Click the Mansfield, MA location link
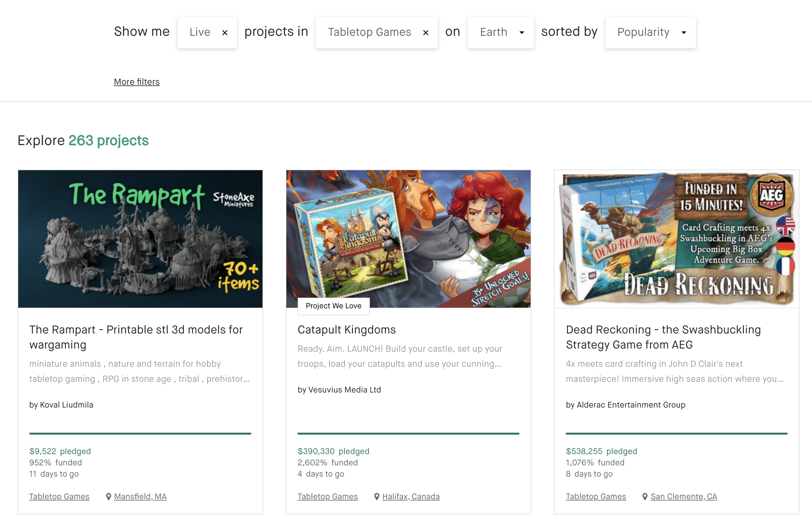This screenshot has width=812, height=525. 140,496
